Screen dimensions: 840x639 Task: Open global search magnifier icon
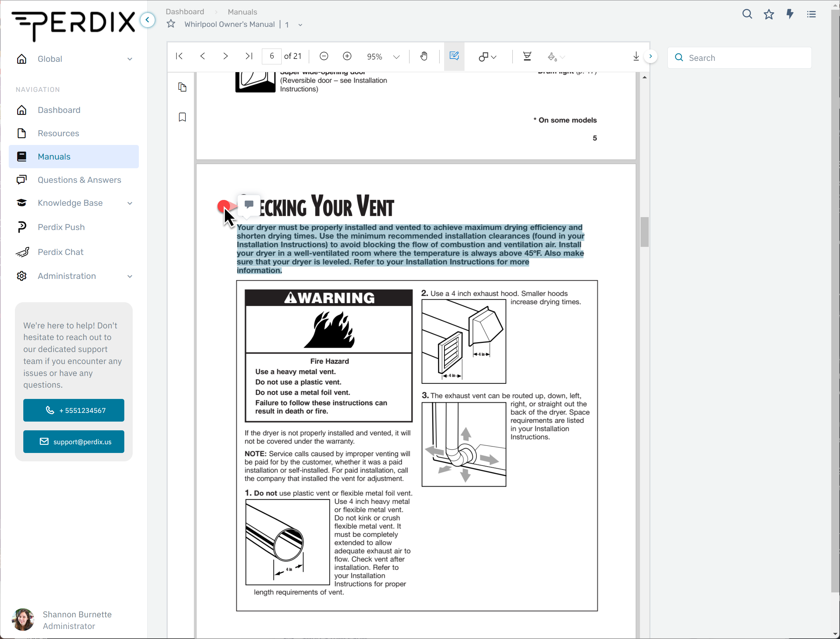pyautogui.click(x=747, y=14)
